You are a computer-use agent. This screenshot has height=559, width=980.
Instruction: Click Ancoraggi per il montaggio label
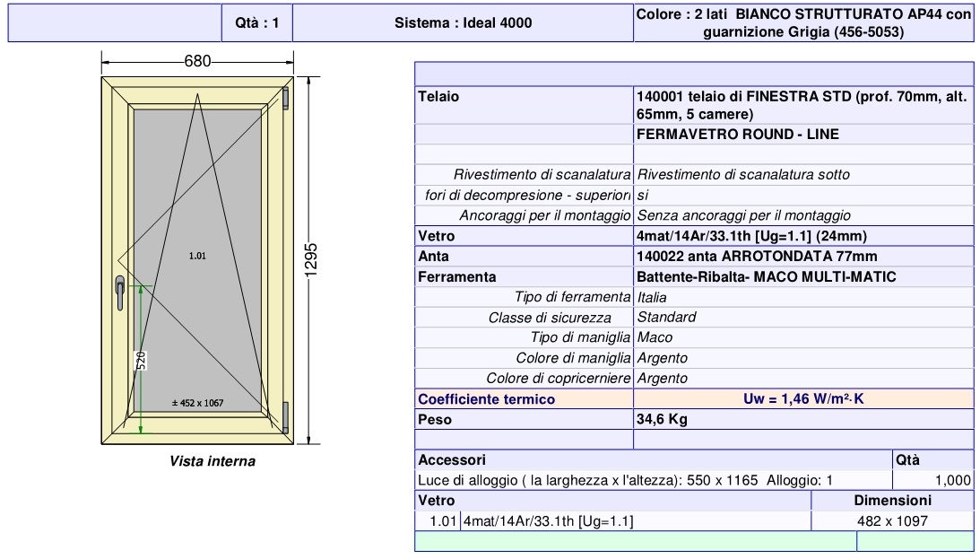[545, 215]
